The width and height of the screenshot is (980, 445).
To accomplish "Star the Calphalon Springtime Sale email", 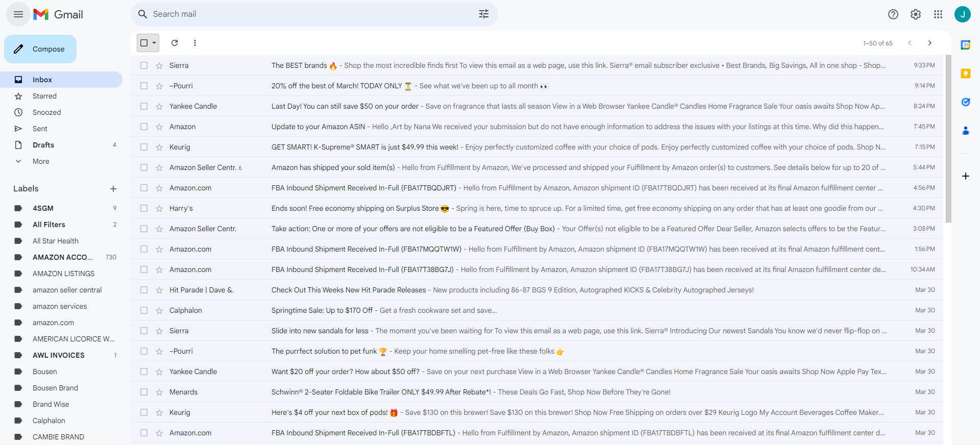I will [x=159, y=310].
